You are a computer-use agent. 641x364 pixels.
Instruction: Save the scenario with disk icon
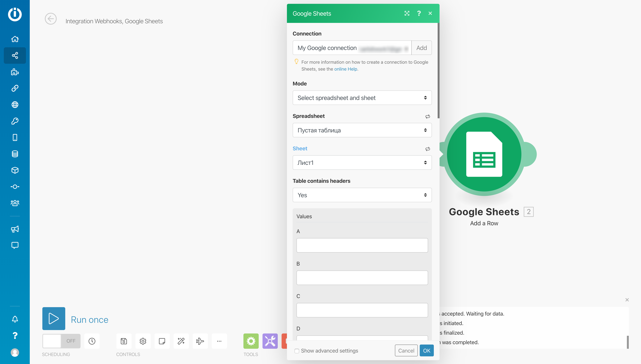(124, 341)
